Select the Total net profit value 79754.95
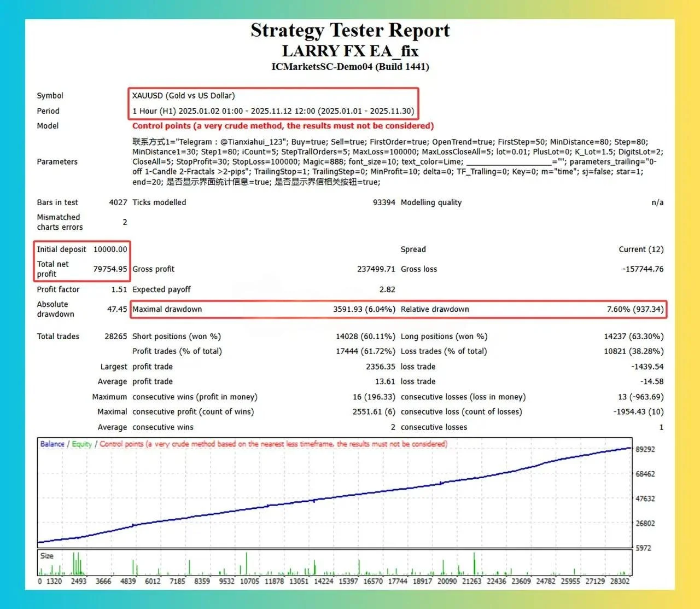The image size is (700, 609). coord(110,269)
